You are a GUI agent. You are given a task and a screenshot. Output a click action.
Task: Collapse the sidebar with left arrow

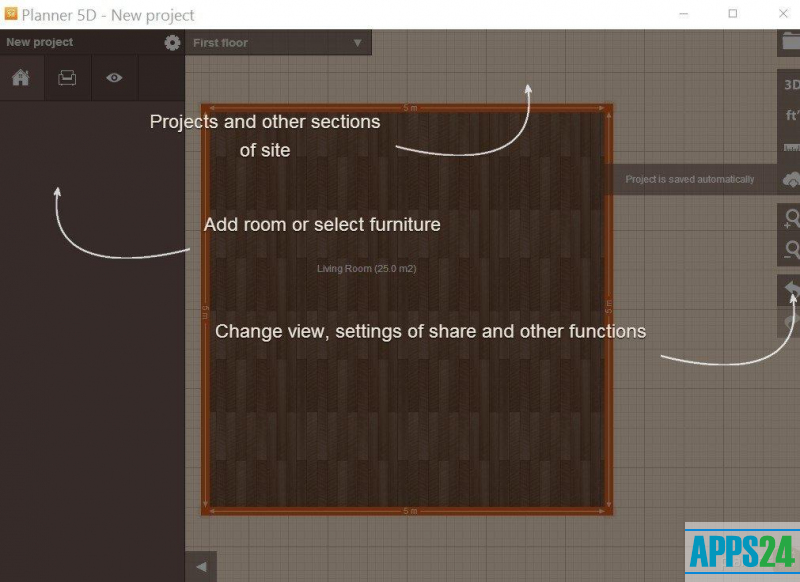201,567
